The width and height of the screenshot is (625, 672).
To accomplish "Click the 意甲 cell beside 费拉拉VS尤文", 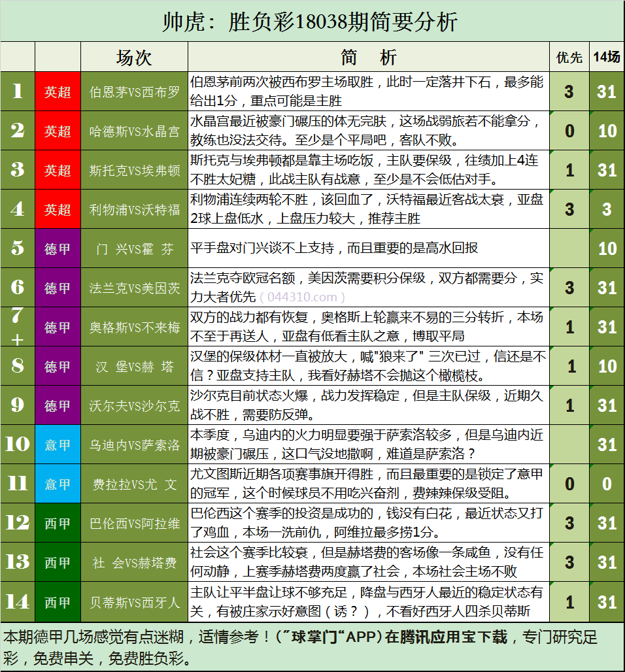I will tap(58, 484).
